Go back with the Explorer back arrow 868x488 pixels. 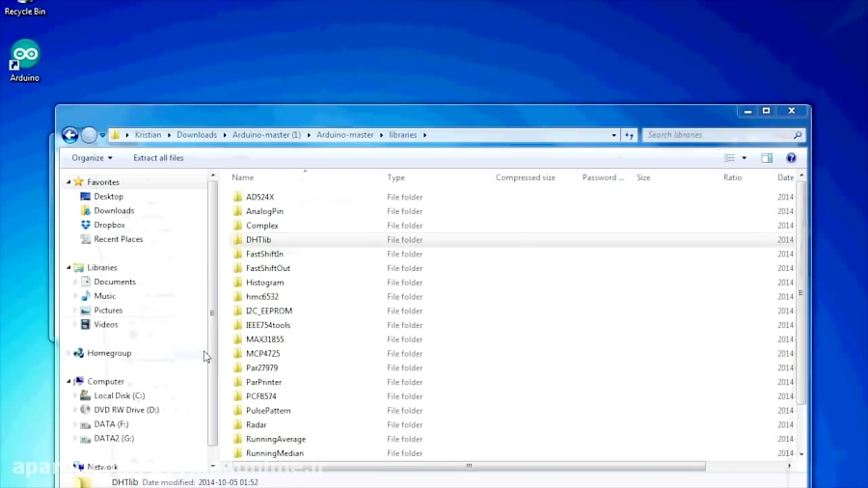tap(69, 135)
